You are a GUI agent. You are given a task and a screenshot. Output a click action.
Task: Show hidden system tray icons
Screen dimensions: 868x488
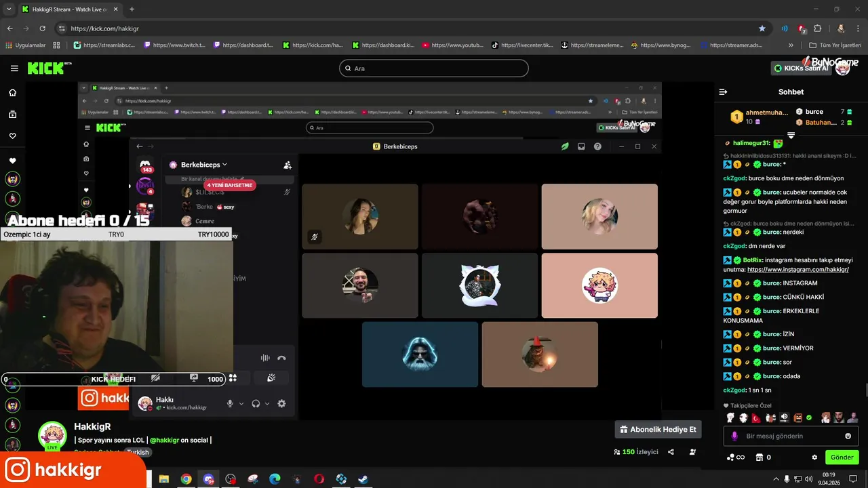pyautogui.click(x=776, y=479)
